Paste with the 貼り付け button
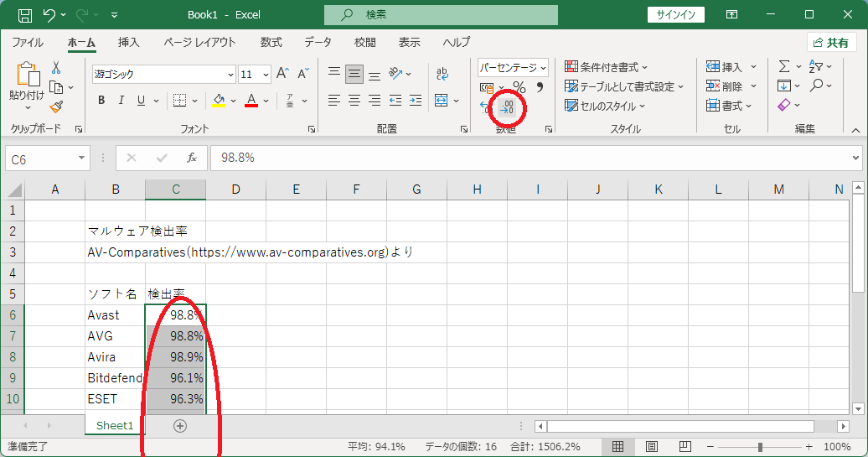 (x=27, y=85)
